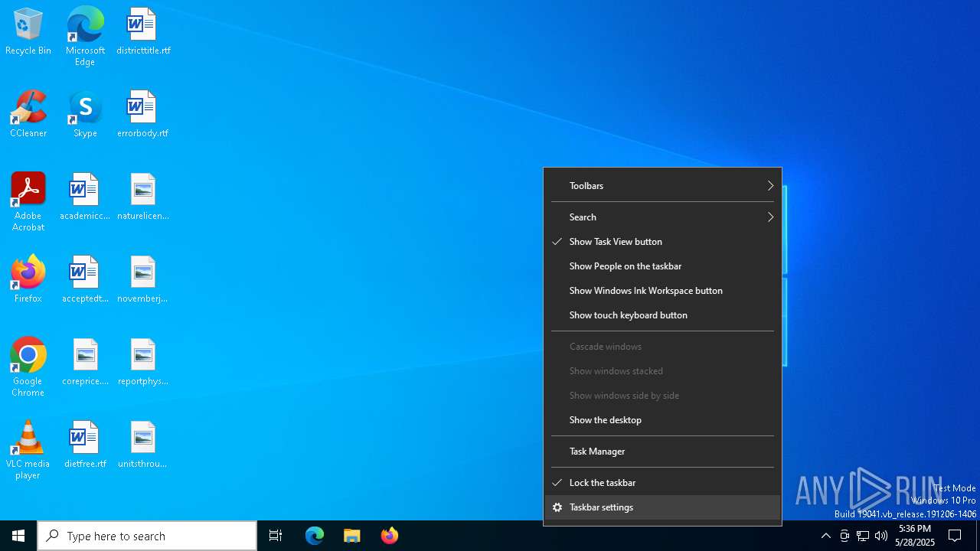The height and width of the screenshot is (551, 980).
Task: Select the errorbody.rtf document icon
Action: click(x=143, y=114)
